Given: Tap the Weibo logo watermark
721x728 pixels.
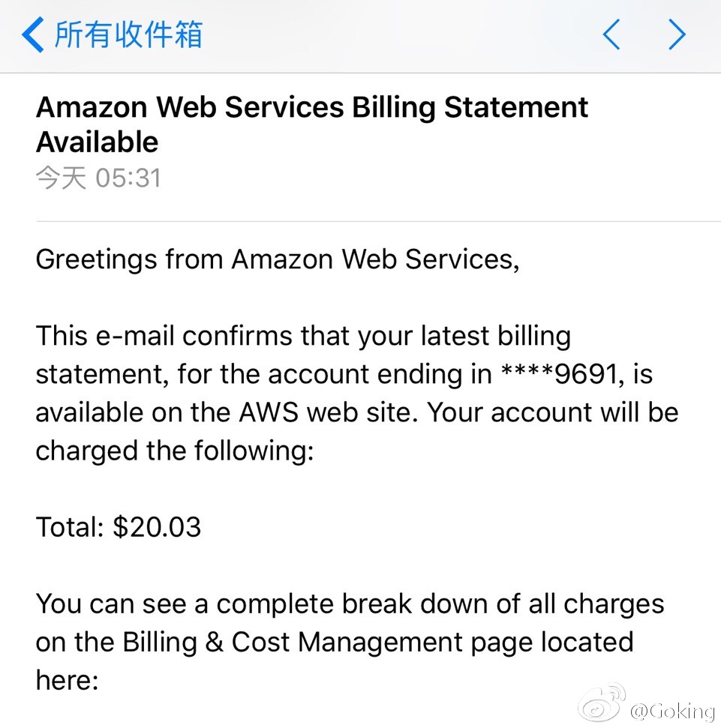Looking at the screenshot, I should point(601,703).
